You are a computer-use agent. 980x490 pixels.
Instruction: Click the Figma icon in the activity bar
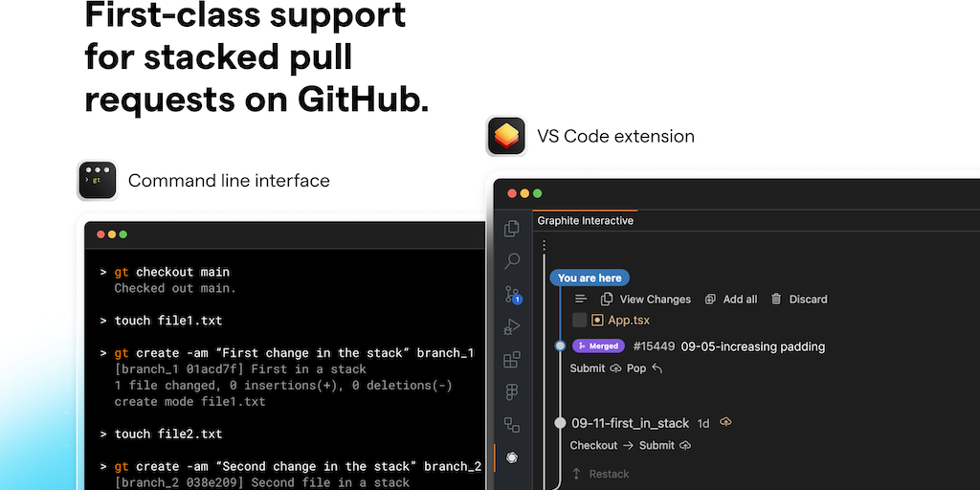point(512,392)
